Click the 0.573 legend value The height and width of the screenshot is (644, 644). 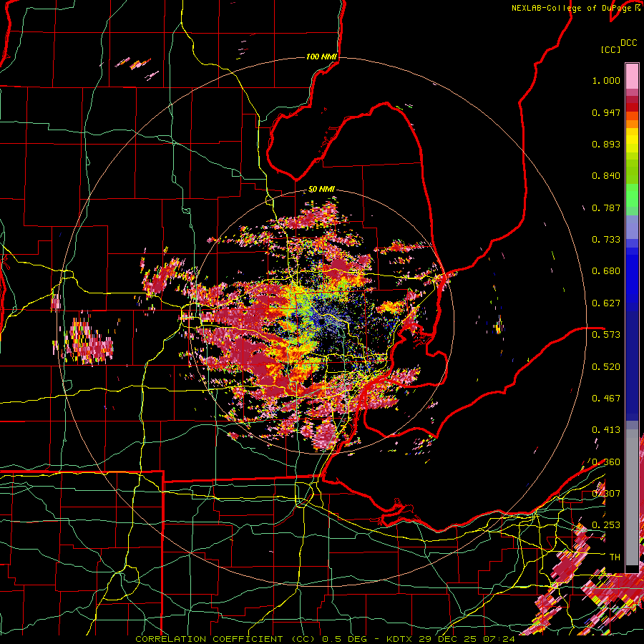pyautogui.click(x=606, y=335)
